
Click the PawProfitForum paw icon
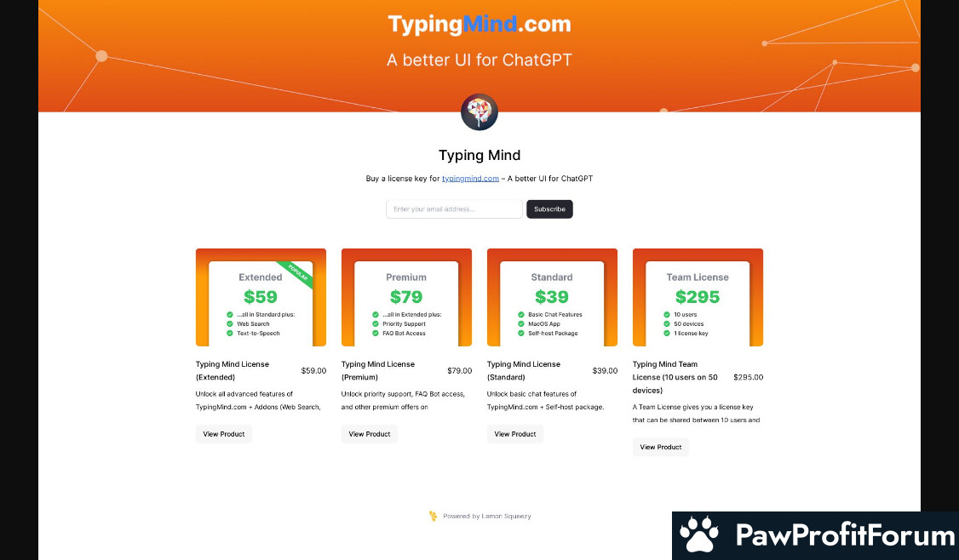tap(700, 534)
